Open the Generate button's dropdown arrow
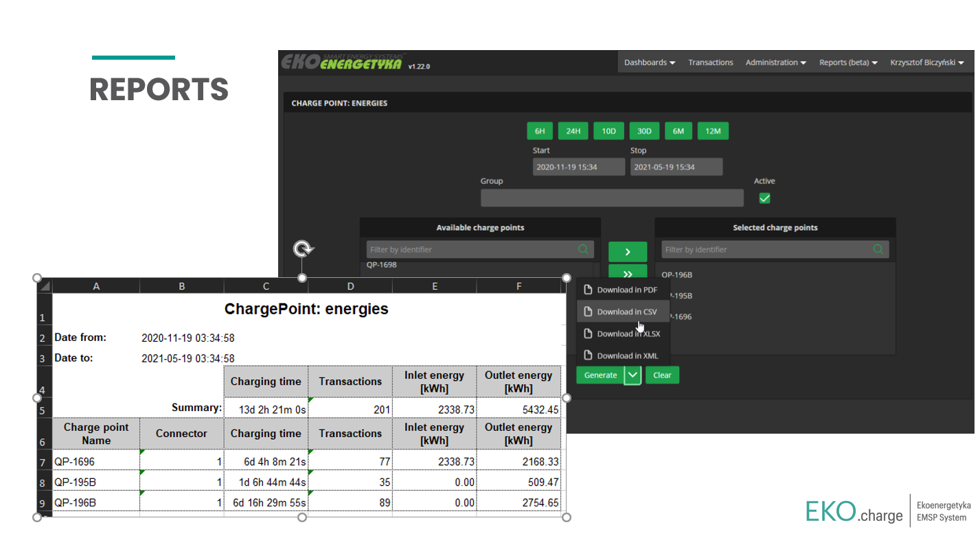 point(633,375)
